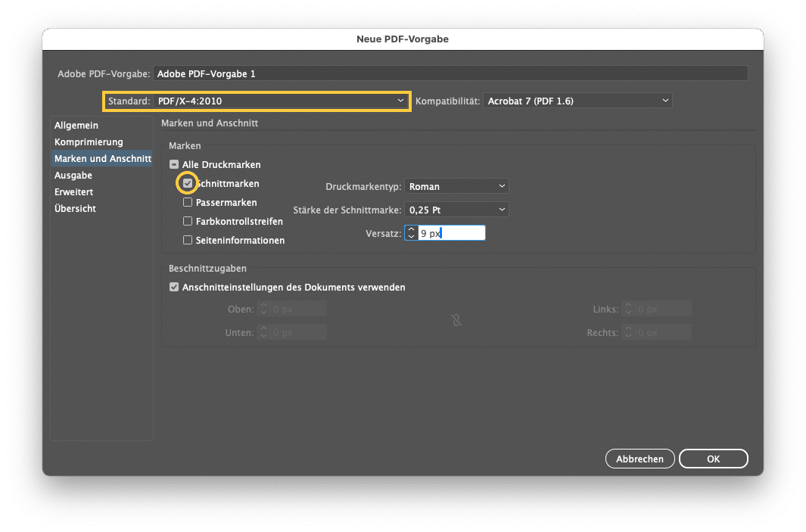The height and width of the screenshot is (532, 806).
Task: Open the Standard PDF/X-4:2010 dropdown
Action: coord(281,101)
